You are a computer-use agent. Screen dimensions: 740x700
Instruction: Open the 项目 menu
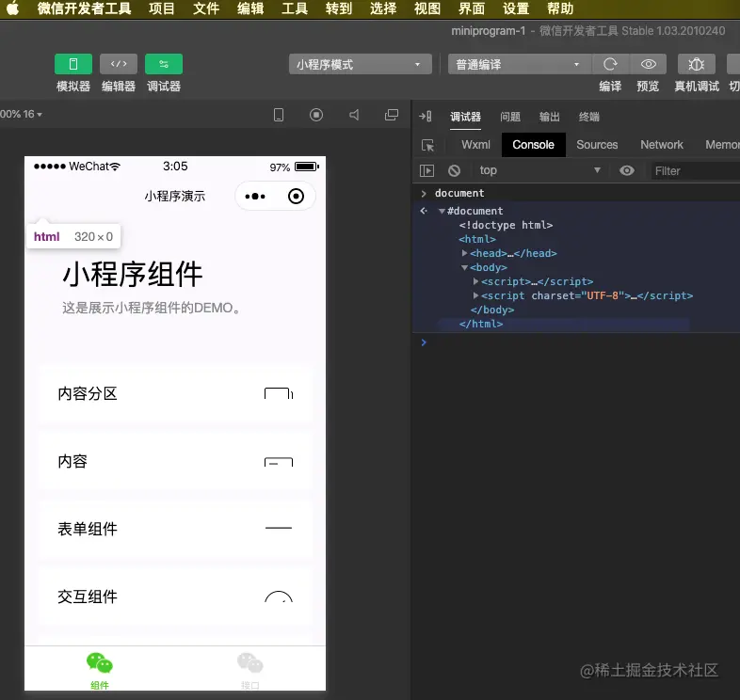(161, 8)
